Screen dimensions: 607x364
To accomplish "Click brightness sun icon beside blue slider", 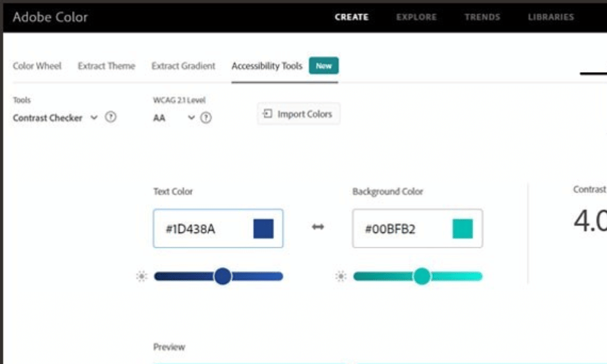I will (x=142, y=276).
